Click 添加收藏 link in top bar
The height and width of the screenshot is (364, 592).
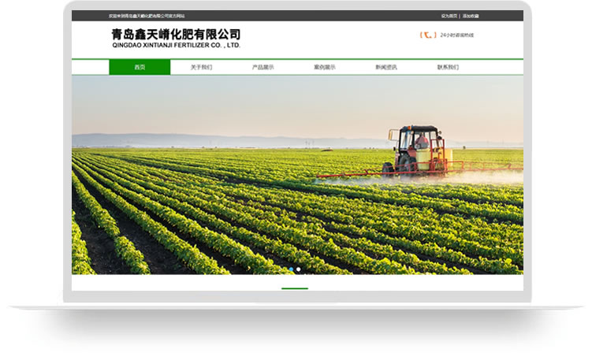tap(471, 16)
